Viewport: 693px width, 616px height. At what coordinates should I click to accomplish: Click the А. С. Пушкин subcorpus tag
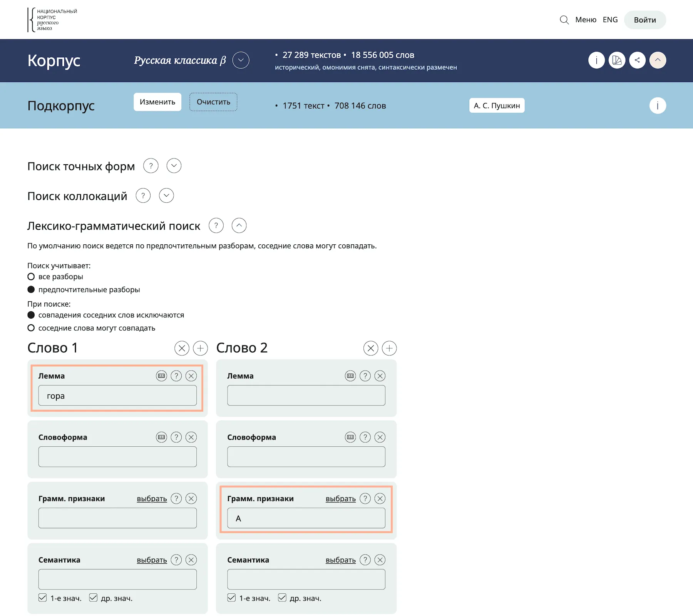(497, 105)
